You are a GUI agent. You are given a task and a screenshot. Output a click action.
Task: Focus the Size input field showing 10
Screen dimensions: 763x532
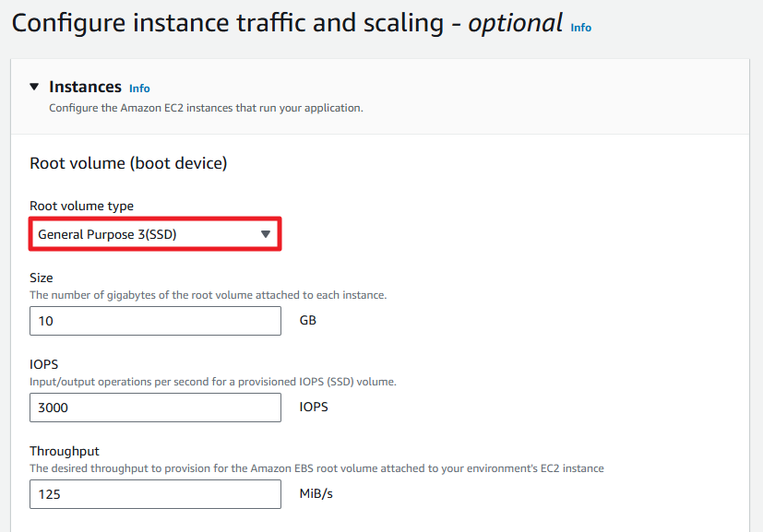click(x=155, y=321)
